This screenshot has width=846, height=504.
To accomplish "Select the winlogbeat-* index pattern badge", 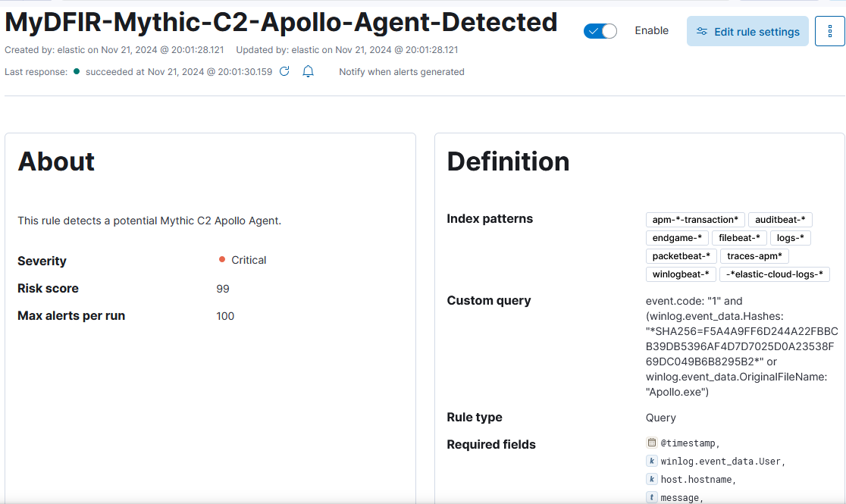I will pos(680,274).
